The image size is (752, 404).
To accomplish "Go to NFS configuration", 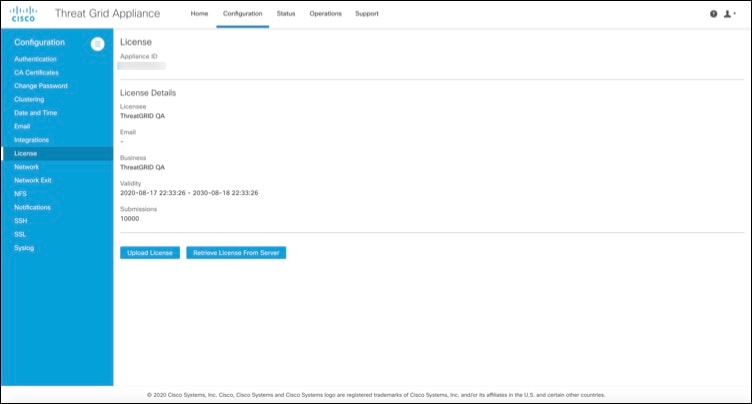I will click(x=21, y=194).
